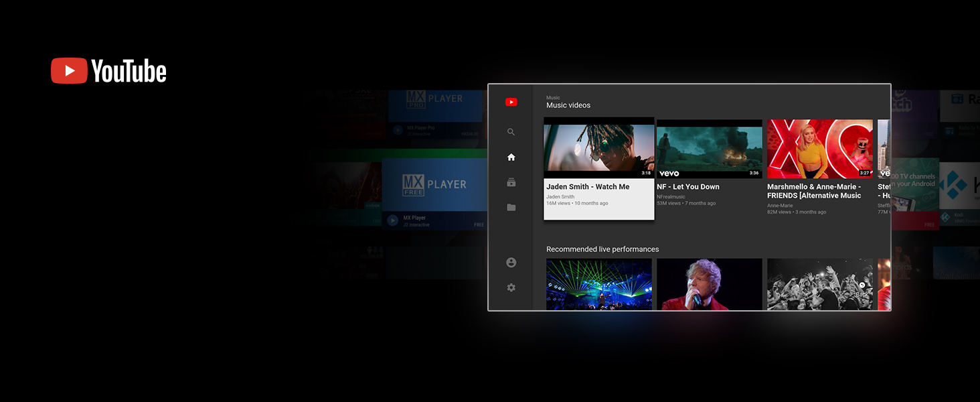The height and width of the screenshot is (402, 980).
Task: Click the "Music videos" section heading
Action: 568,105
